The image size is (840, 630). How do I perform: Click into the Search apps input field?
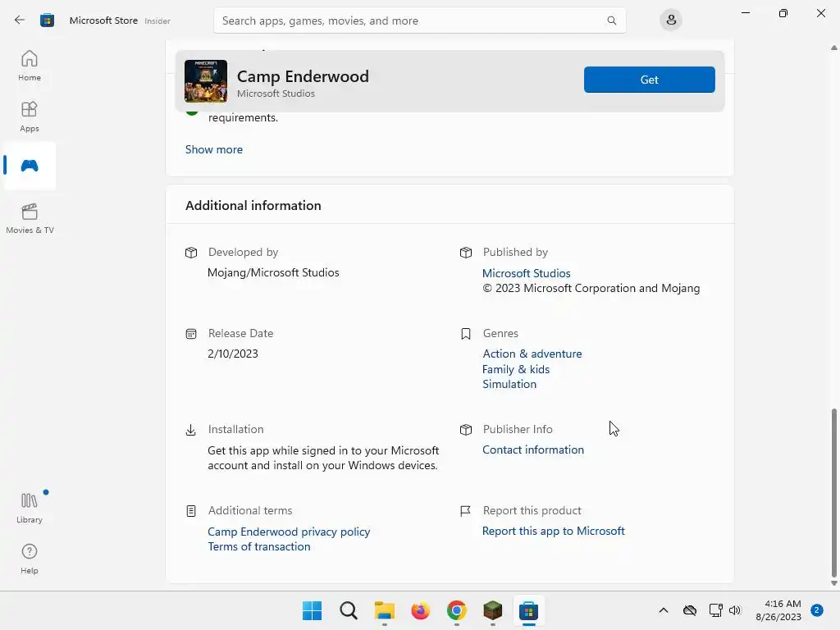click(419, 21)
